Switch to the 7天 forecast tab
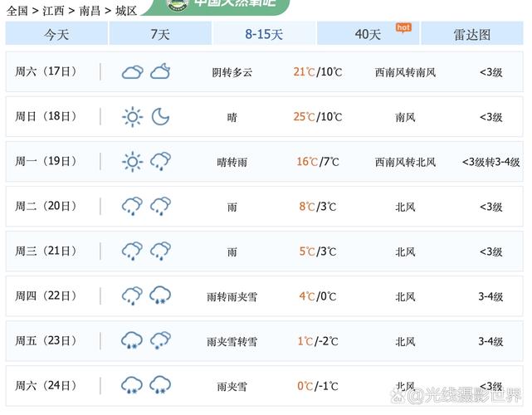Viewport: 532px width, 415px height. (160, 33)
